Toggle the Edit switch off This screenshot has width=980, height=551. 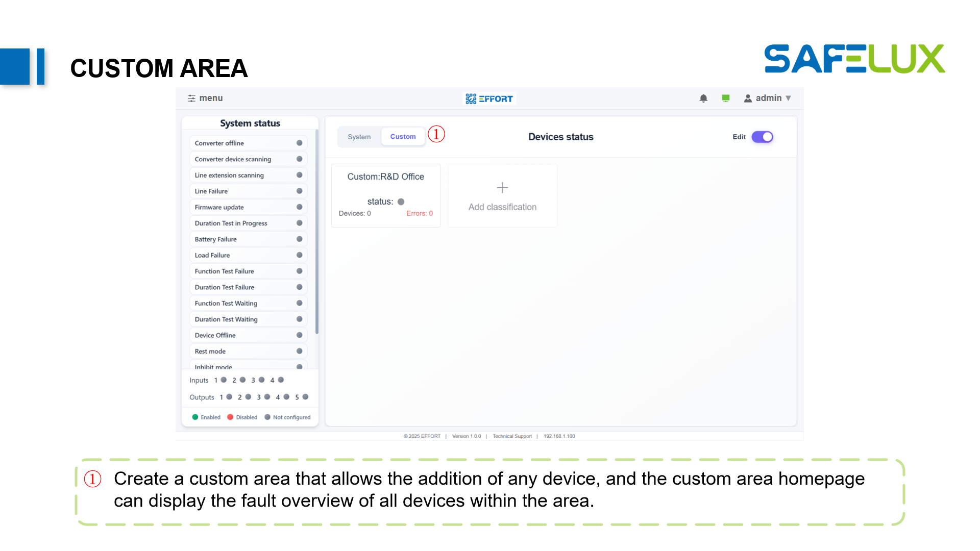(x=762, y=137)
